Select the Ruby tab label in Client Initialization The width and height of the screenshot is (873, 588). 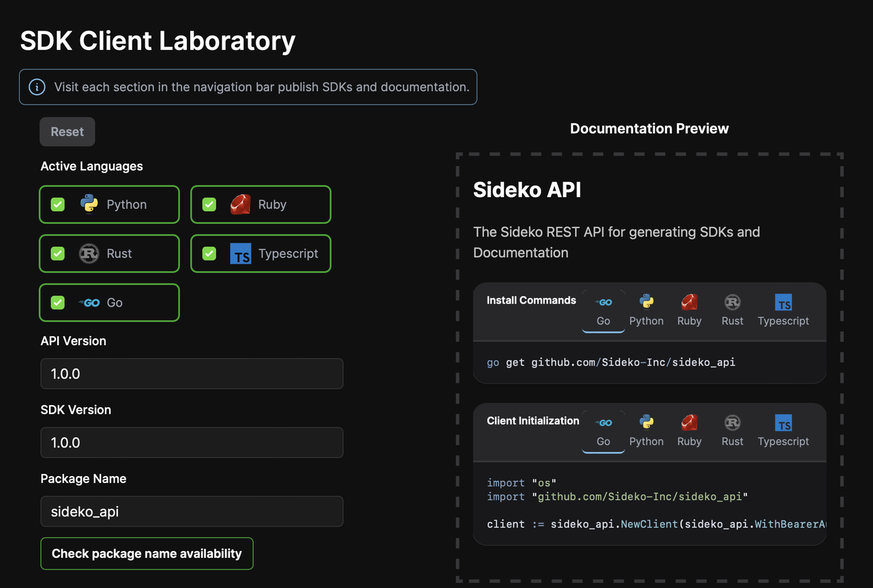(690, 441)
